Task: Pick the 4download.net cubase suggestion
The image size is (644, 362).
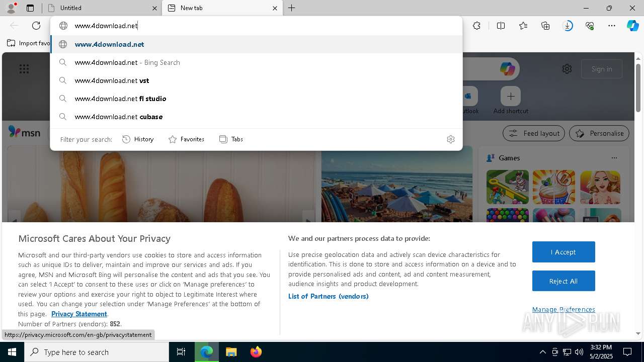Action: (x=256, y=117)
